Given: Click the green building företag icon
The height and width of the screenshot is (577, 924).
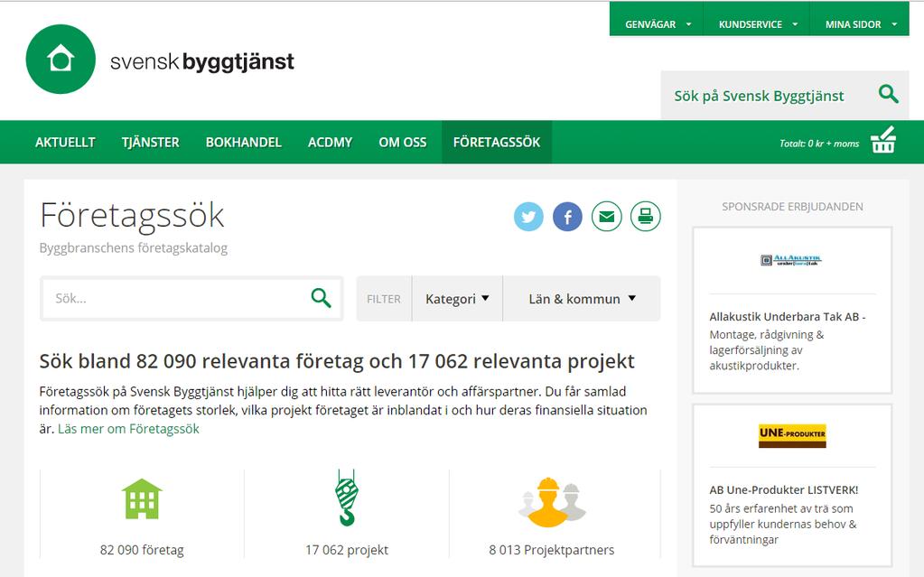Looking at the screenshot, I should [142, 498].
